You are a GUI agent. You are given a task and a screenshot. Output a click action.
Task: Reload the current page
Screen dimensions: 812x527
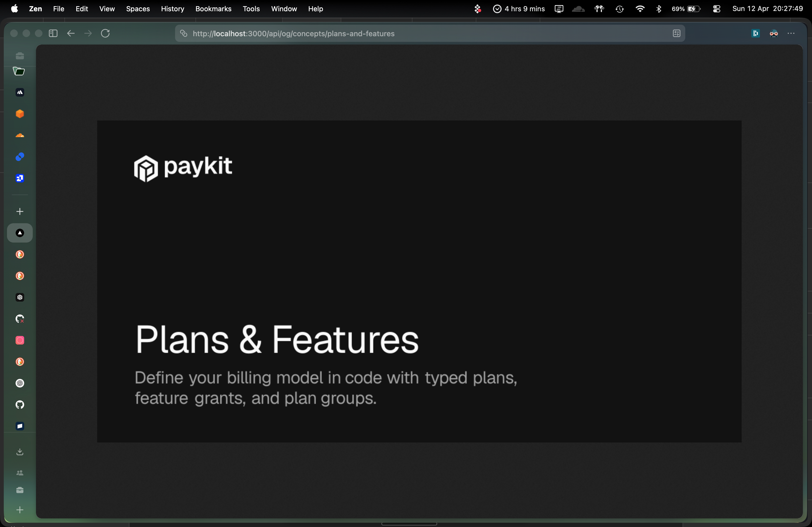tap(106, 33)
